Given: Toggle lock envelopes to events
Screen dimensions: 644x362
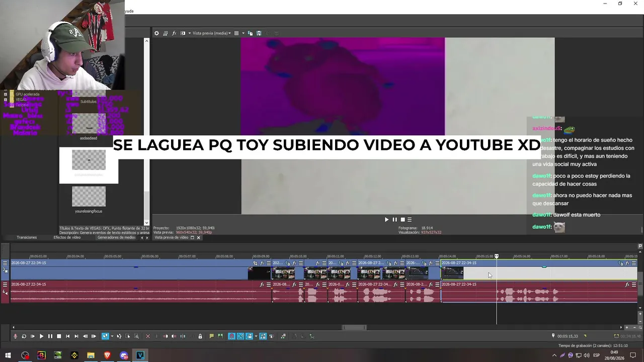Looking at the screenshot, I should tap(263, 336).
